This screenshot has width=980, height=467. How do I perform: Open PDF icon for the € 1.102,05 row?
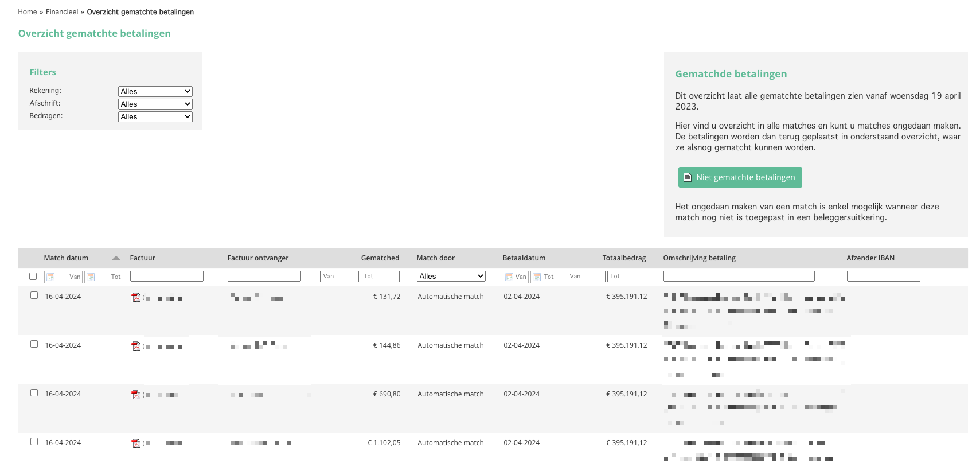[x=136, y=443]
